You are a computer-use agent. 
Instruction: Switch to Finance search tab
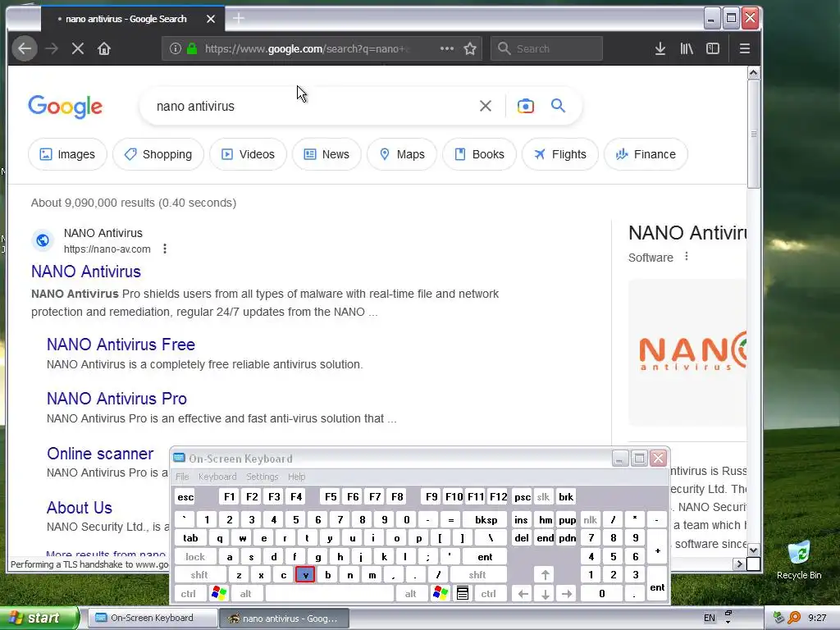coord(646,154)
